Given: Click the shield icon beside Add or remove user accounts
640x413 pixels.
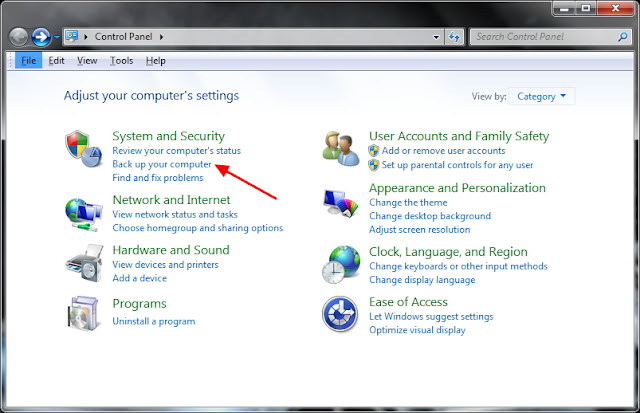Looking at the screenshot, I should tap(373, 151).
